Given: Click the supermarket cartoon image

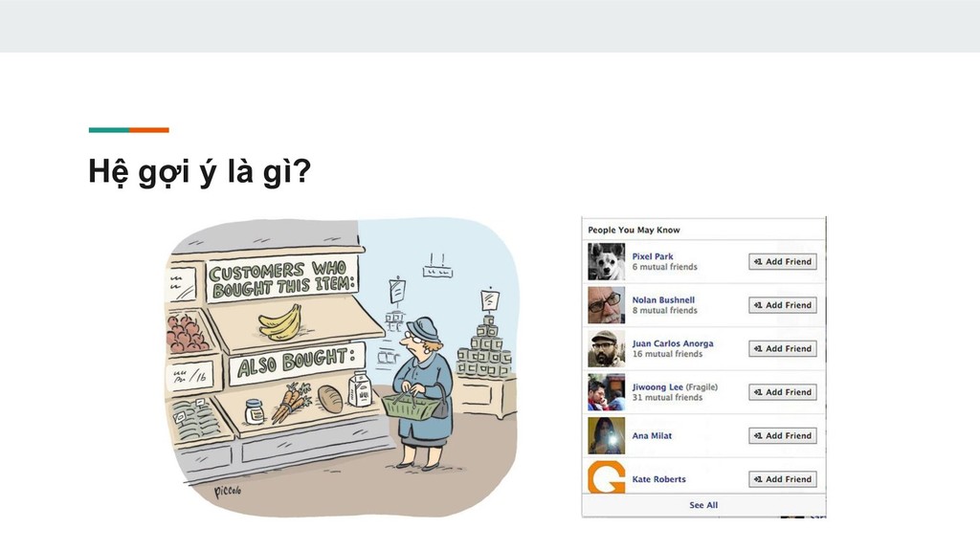Looking at the screenshot, I should point(342,367).
